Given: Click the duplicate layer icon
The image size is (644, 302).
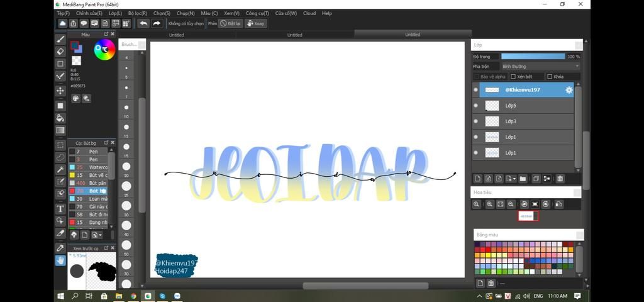Looking at the screenshot, I should click(x=536, y=179).
